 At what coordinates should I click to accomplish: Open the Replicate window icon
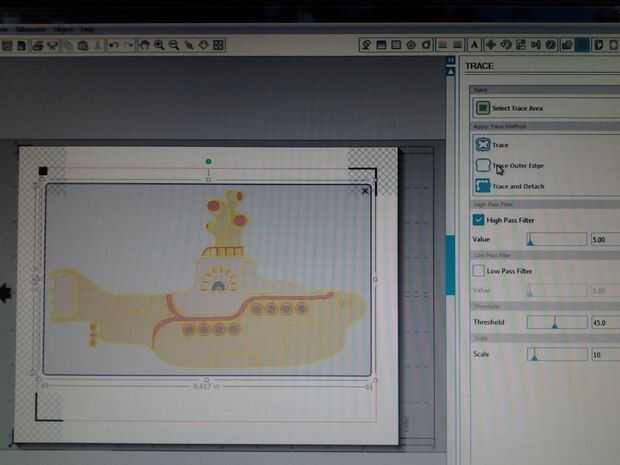[551, 45]
